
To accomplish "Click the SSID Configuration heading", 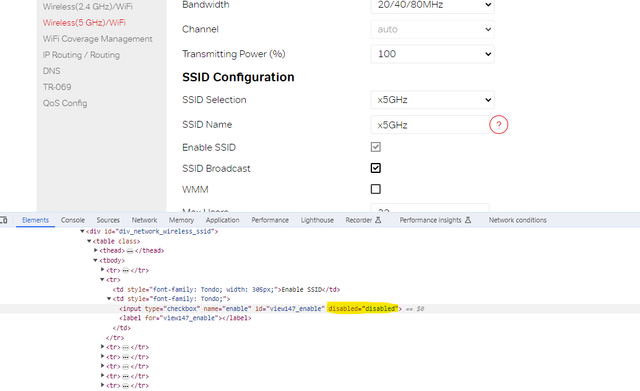I will [x=238, y=77].
